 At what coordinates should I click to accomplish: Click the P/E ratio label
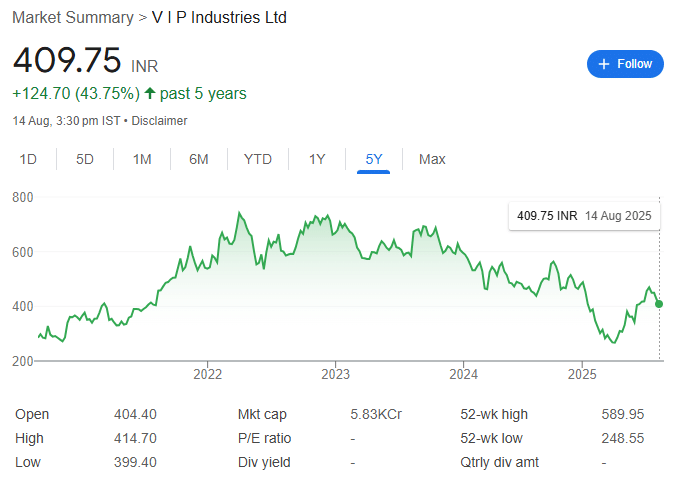tap(264, 438)
